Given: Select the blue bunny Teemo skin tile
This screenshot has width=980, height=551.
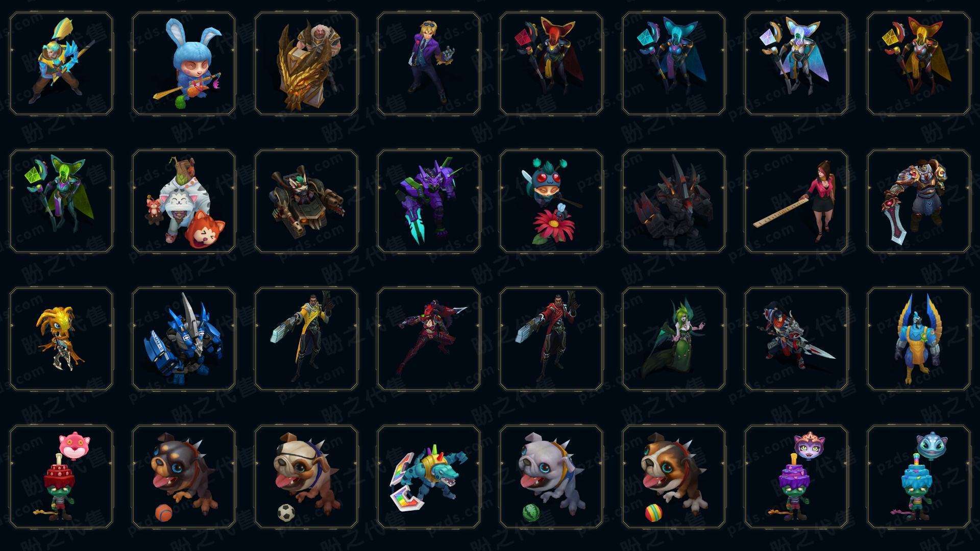Looking at the screenshot, I should click(x=184, y=63).
